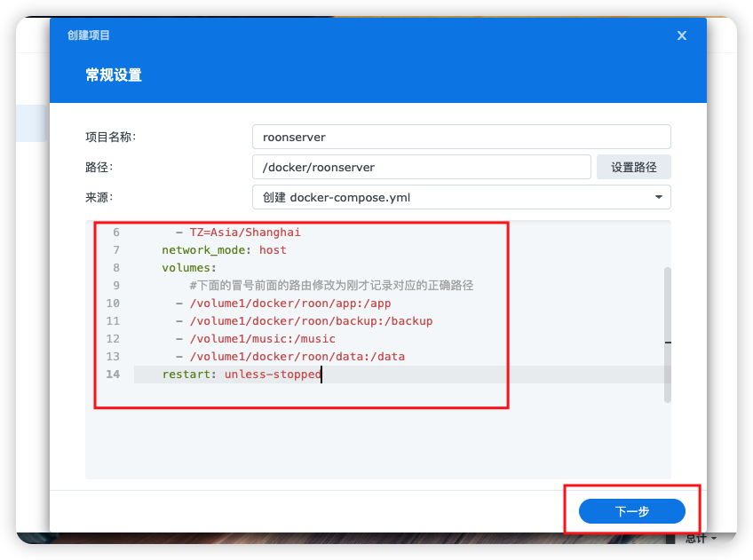Click the network_mode: host line
The height and width of the screenshot is (560, 753).
[224, 250]
